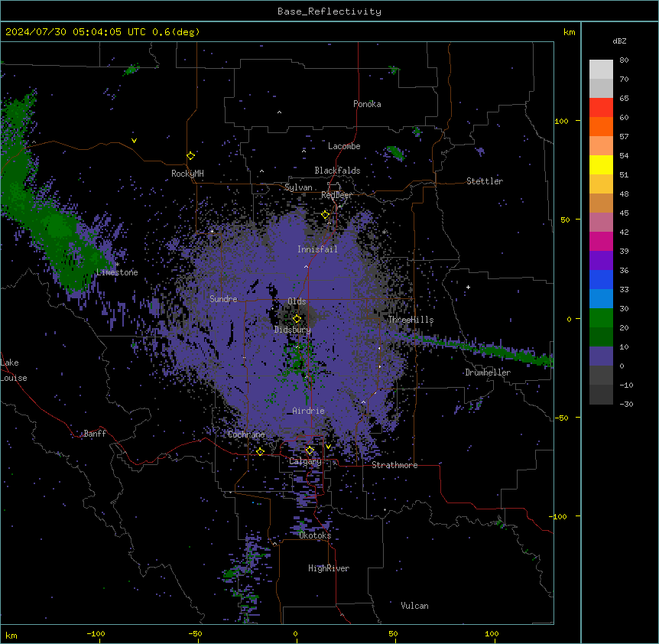659x644 pixels.
Task: Click the yellow diamond marker beside RockyMH
Action: [191, 156]
